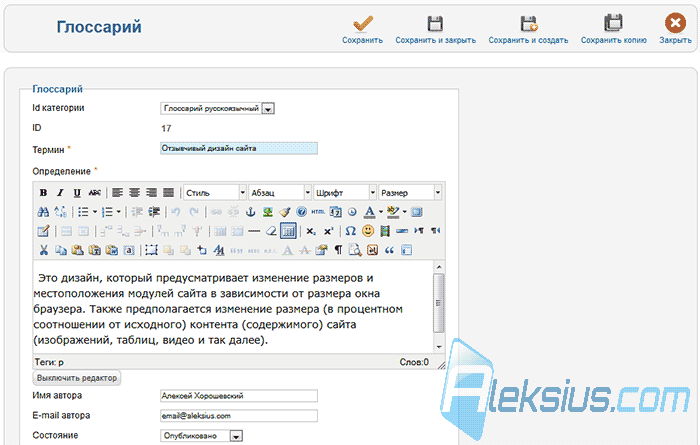
Task: Click the find binoculars icon
Action: click(43, 212)
